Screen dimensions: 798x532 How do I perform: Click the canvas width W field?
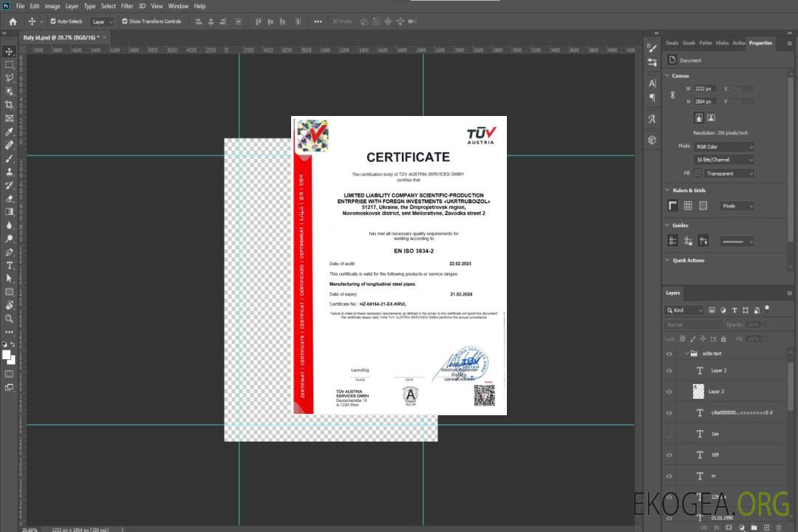pyautogui.click(x=705, y=89)
